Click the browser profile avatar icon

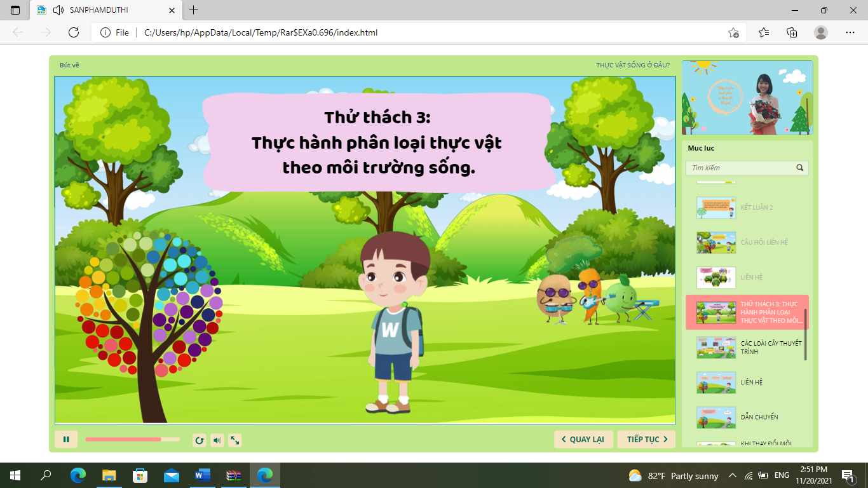click(x=821, y=32)
